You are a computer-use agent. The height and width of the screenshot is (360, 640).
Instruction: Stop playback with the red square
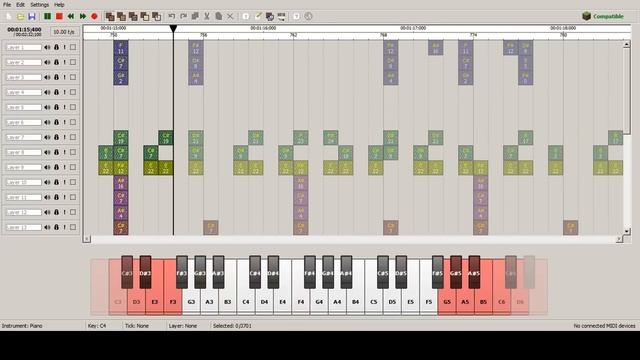point(59,16)
